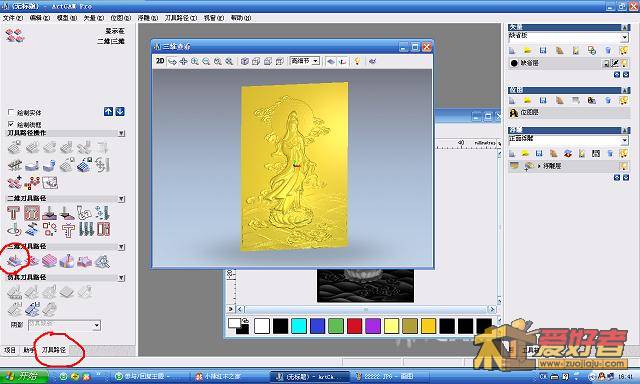Activate the Pan tool in 3D view toolbar
The width and height of the screenshot is (640, 384).
pos(184,61)
